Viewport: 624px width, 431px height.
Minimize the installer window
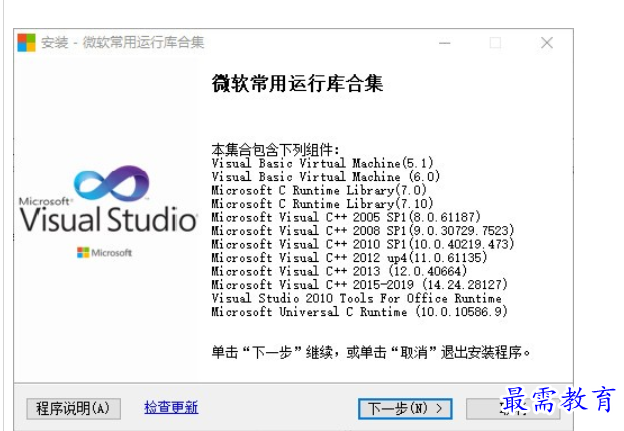click(445, 43)
